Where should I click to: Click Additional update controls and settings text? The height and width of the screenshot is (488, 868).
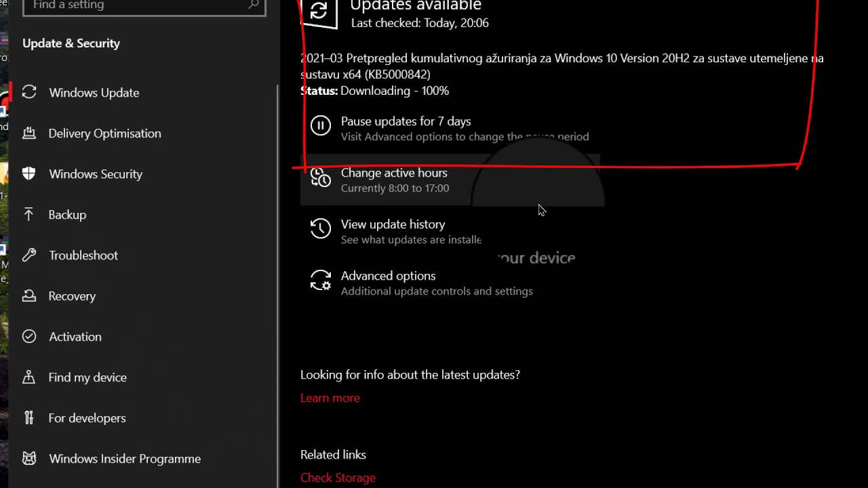[437, 291]
